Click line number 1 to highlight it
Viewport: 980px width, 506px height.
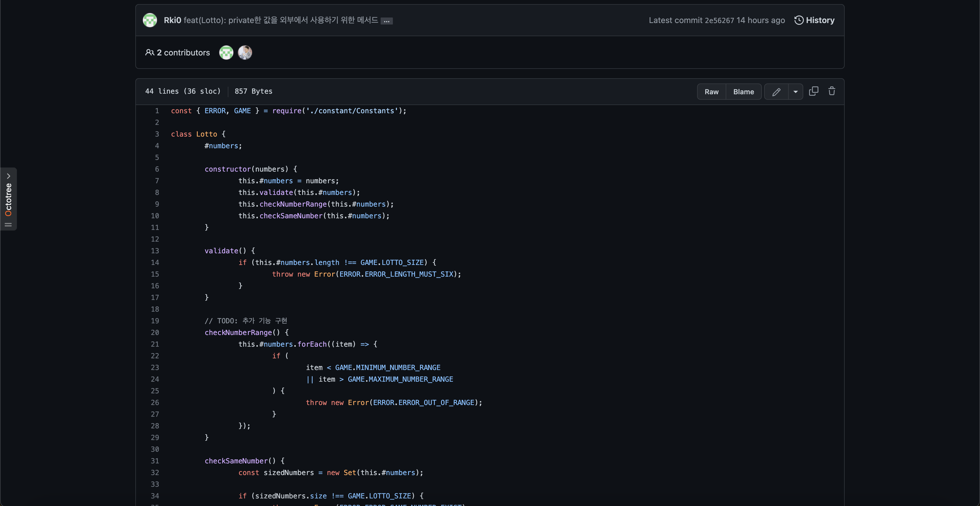(x=156, y=111)
